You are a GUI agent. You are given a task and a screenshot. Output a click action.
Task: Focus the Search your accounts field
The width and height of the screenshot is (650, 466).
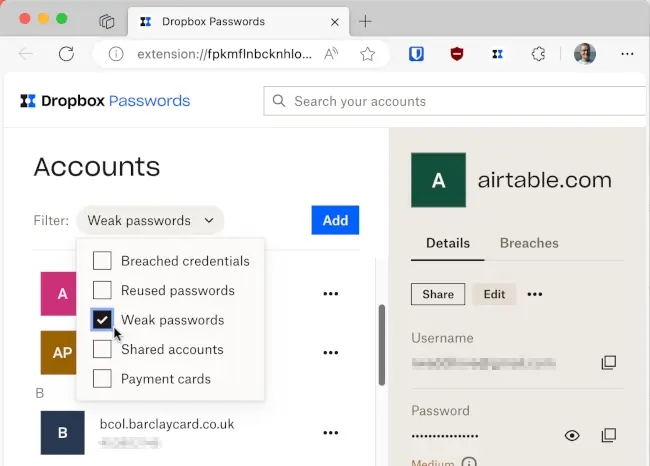(x=454, y=101)
